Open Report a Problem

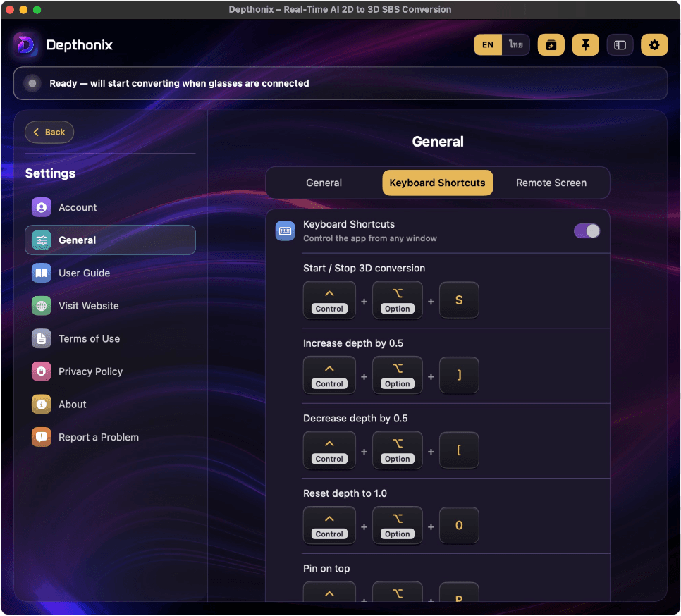pyautogui.click(x=110, y=437)
